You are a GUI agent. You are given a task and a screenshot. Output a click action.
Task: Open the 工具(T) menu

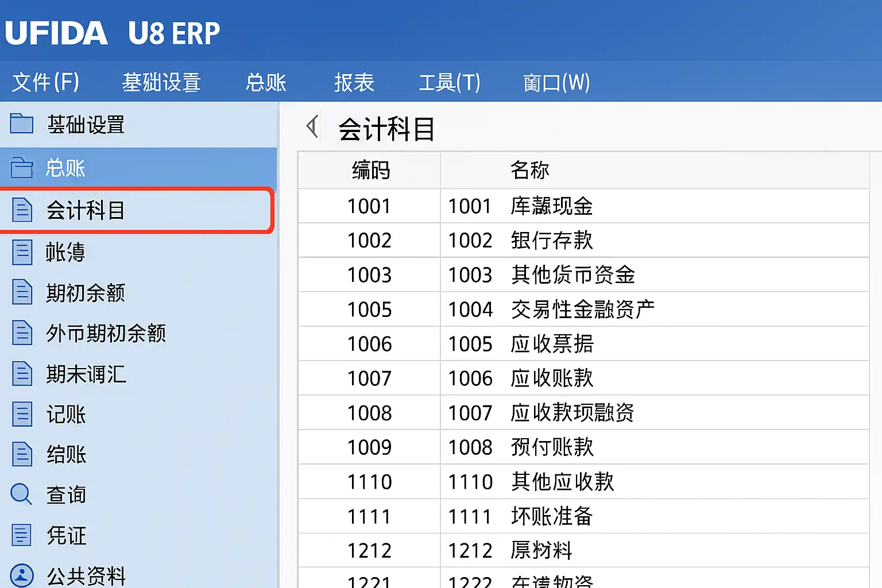450,82
